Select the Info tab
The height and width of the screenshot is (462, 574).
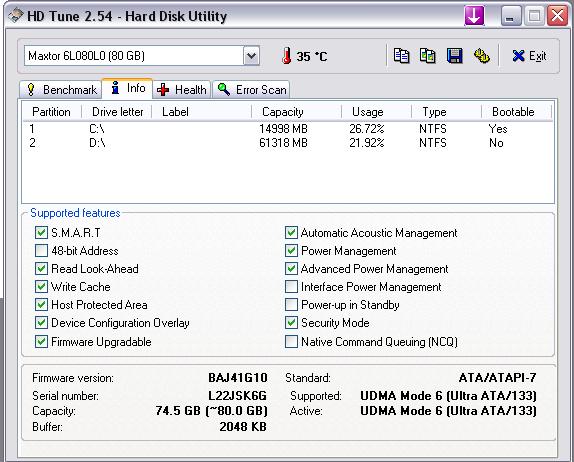point(127,88)
